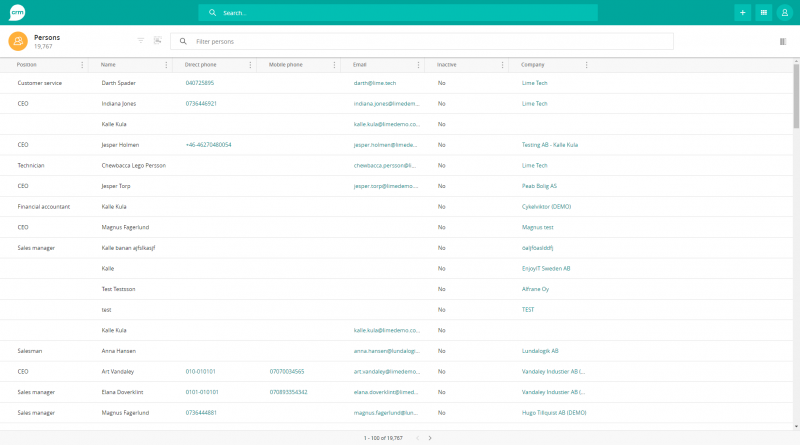This screenshot has height=445, width=800.
Task: Click the Inactive column header
Action: tap(447, 65)
